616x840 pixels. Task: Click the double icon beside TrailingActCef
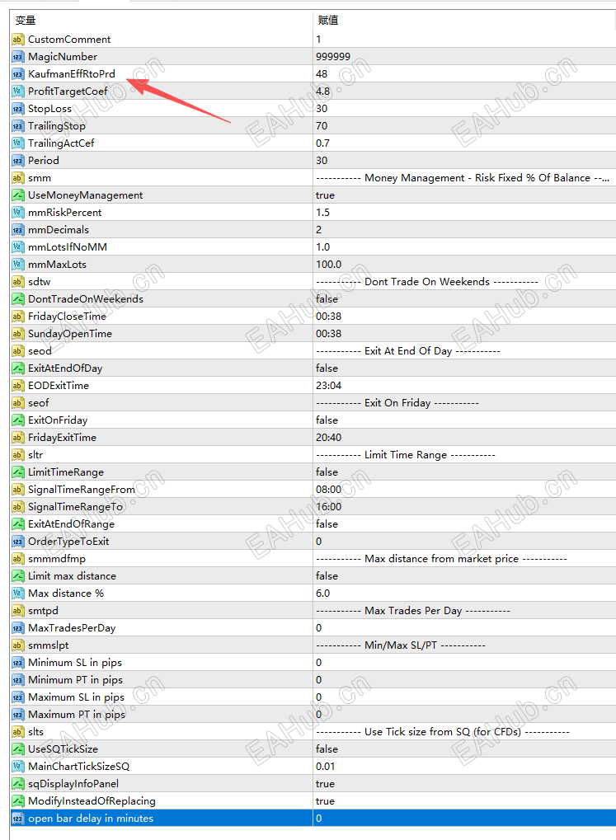17,143
